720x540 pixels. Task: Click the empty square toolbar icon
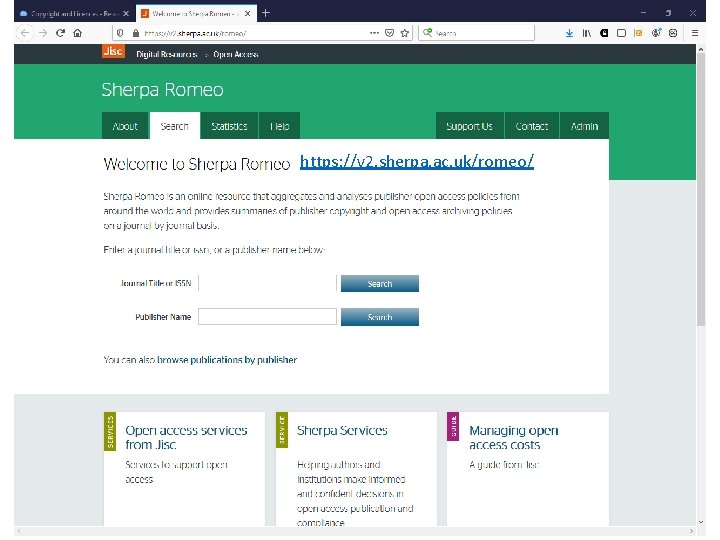tap(621, 33)
